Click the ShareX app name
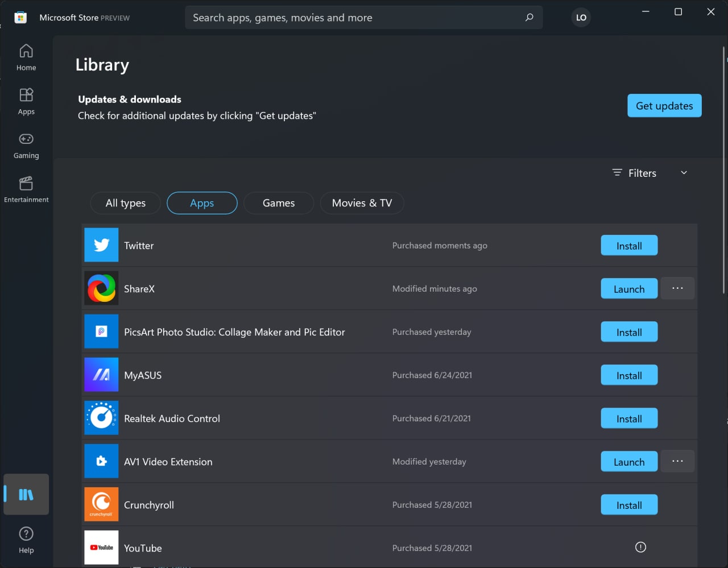 tap(139, 289)
